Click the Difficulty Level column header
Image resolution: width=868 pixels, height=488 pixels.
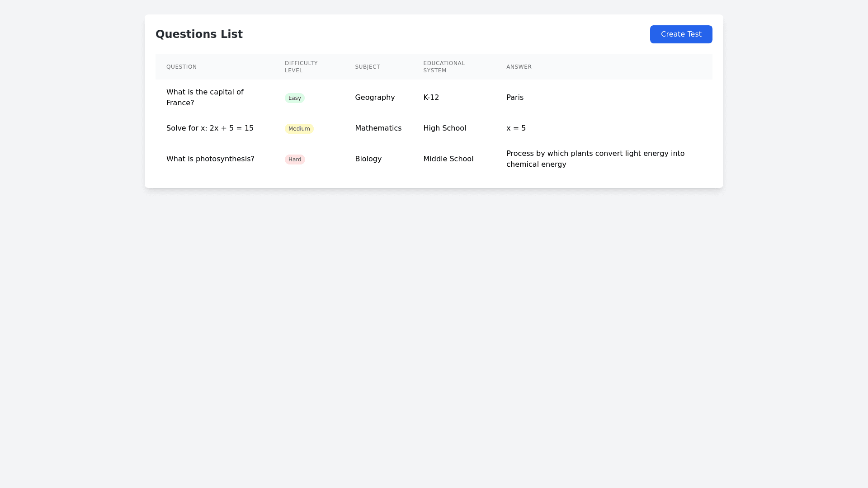point(301,67)
